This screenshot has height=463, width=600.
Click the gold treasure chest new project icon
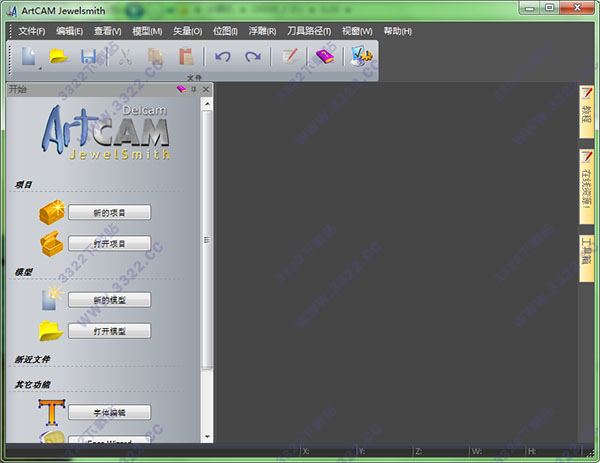point(52,212)
